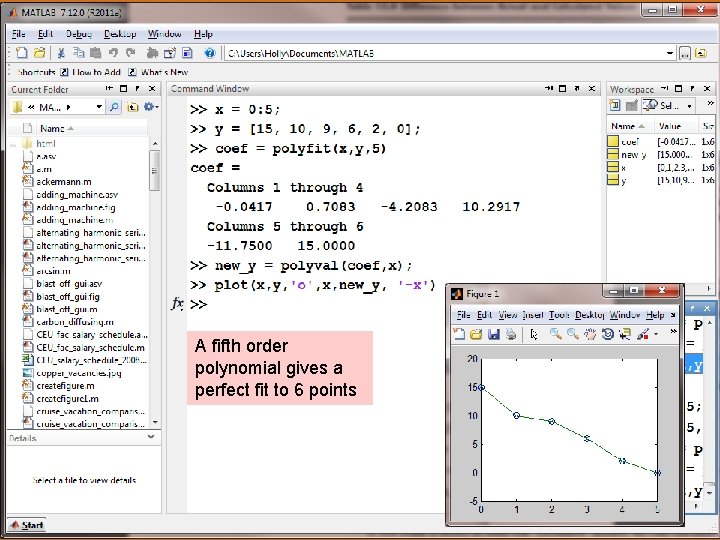
Task: Open MATLAB Help question mark icon
Action: pyautogui.click(x=209, y=53)
